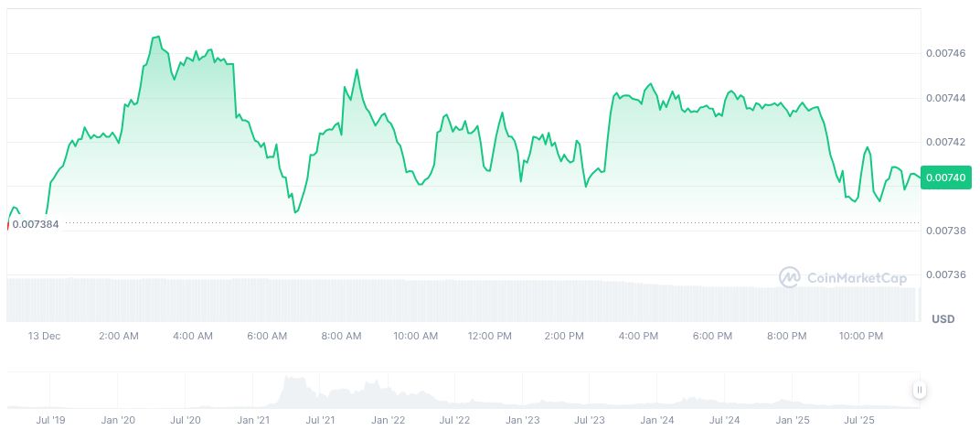Click the 10:00 PM time axis label
The height and width of the screenshot is (430, 980).
coord(861,336)
